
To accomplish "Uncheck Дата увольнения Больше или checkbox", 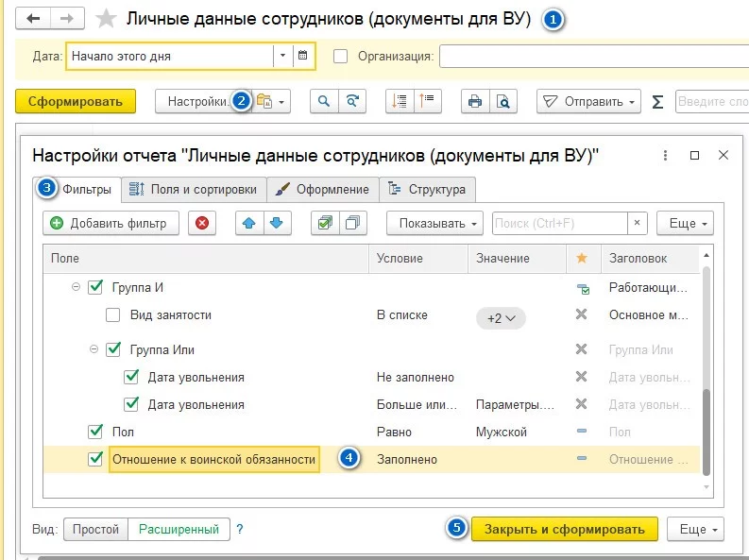I will 131,404.
